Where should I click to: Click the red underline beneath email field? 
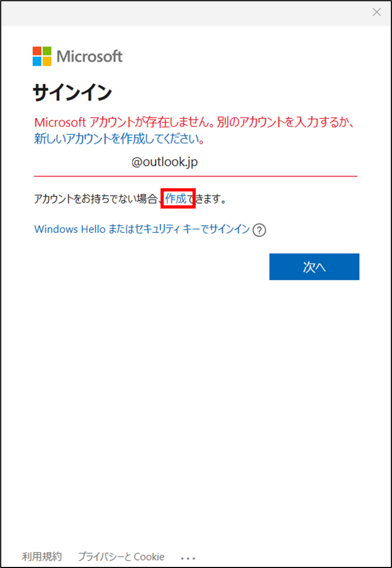tap(196, 176)
